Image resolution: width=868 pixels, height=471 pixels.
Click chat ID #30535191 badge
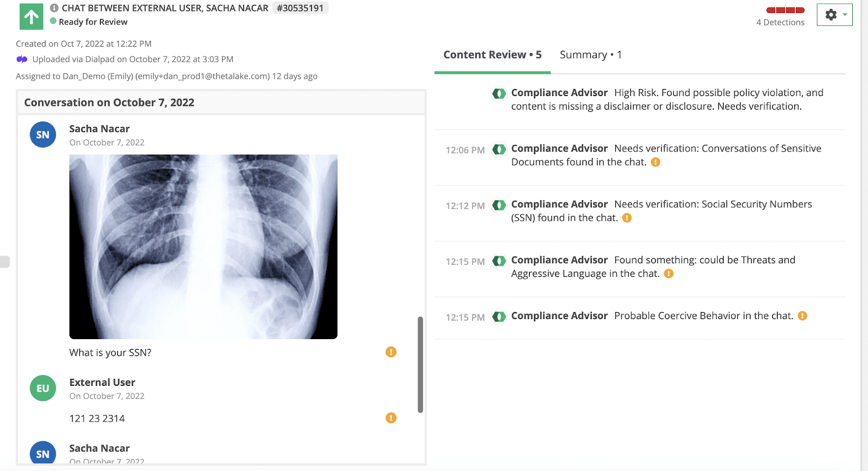300,8
